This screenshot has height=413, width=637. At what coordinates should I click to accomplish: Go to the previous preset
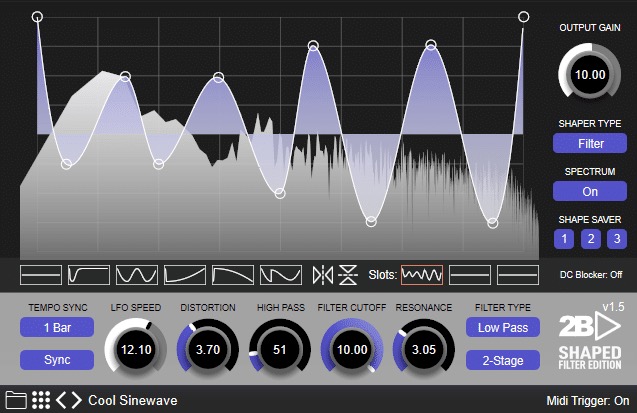click(x=61, y=400)
